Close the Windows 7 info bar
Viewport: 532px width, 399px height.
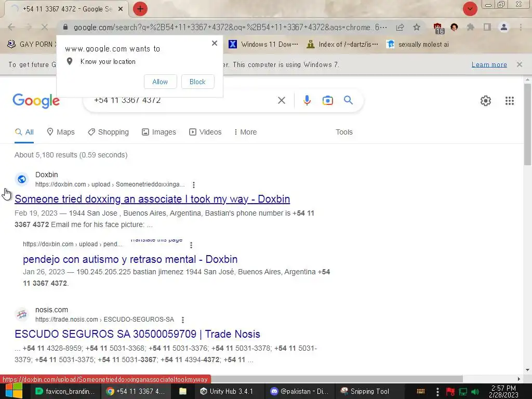520,64
